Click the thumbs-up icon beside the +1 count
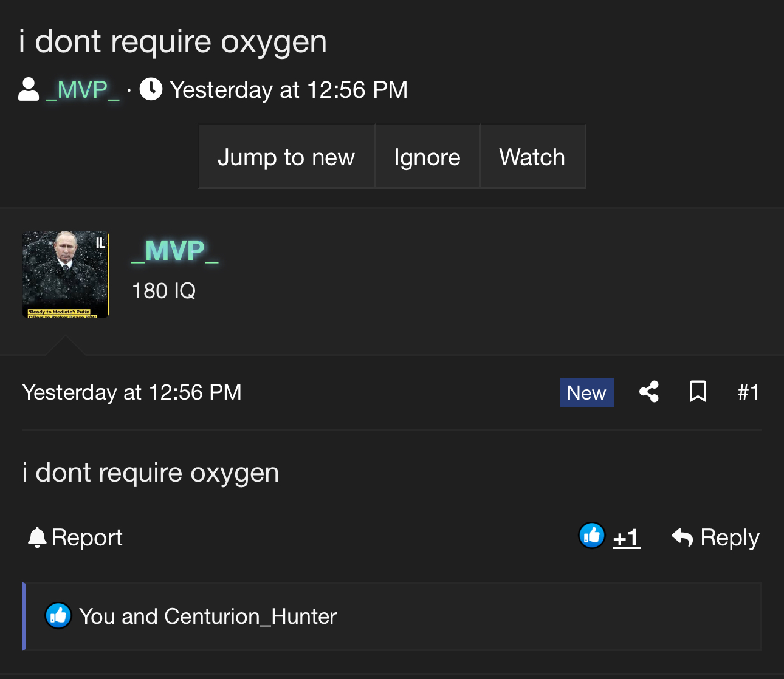Viewport: 784px width, 679px height. tap(591, 536)
